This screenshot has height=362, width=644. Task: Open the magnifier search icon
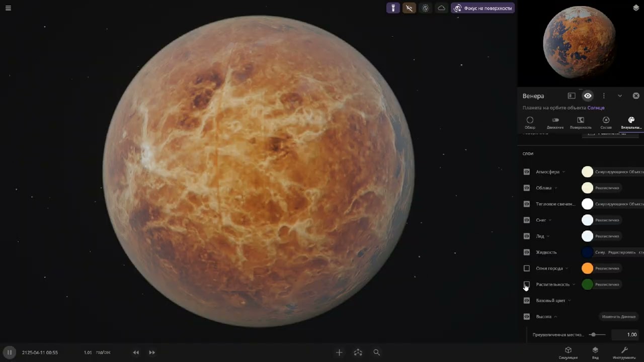click(x=376, y=352)
